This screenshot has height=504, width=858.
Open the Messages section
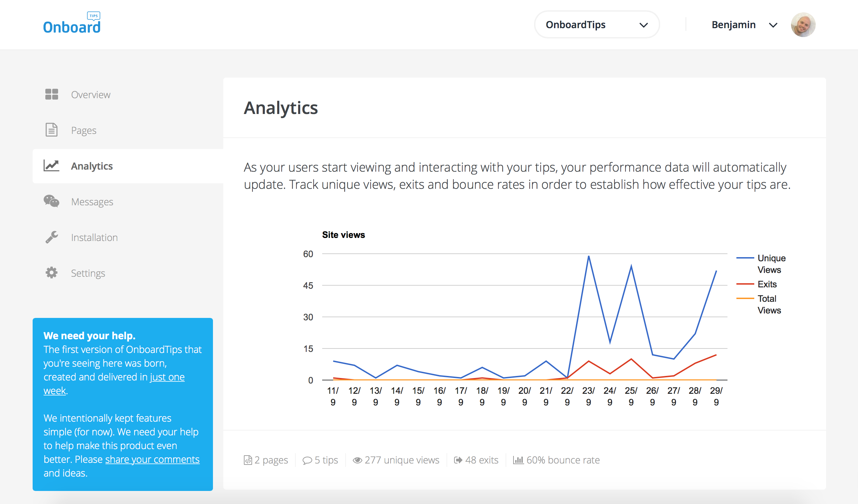pyautogui.click(x=92, y=202)
